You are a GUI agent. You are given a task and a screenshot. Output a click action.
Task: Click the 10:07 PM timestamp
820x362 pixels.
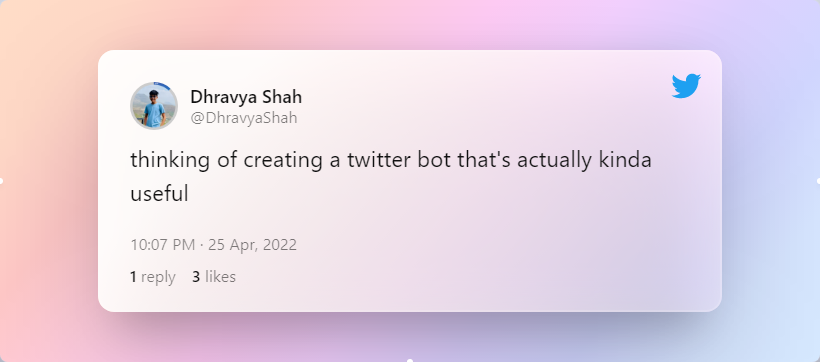pos(163,245)
